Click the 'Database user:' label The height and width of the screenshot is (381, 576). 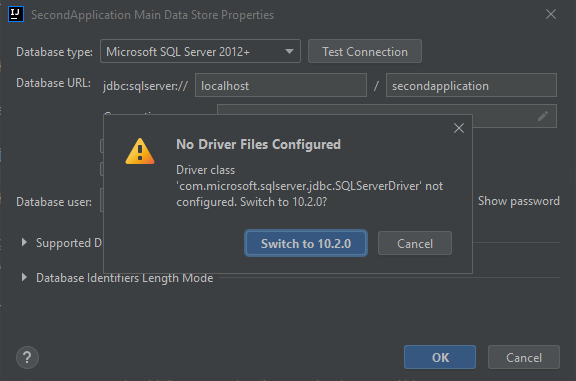click(54, 202)
